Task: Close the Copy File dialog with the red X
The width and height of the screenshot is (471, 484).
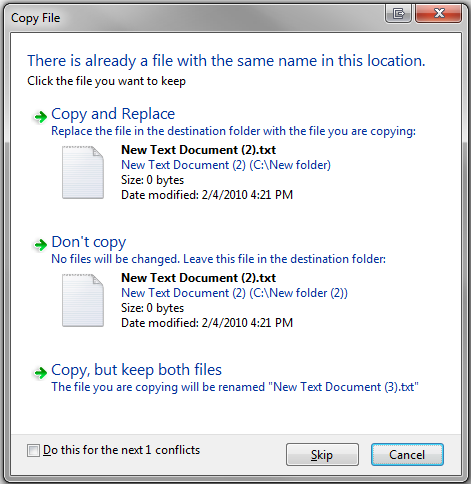Action: pyautogui.click(x=439, y=14)
